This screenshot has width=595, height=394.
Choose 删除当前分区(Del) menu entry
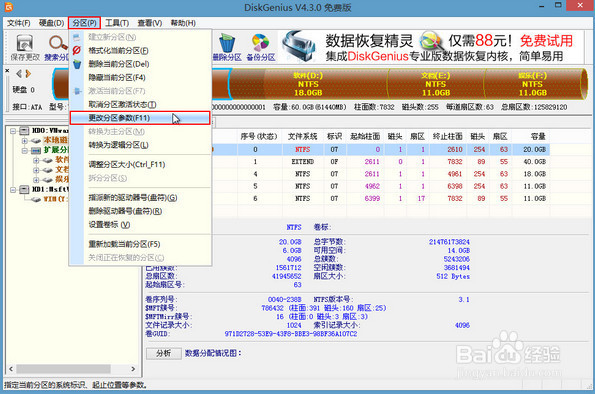[140, 64]
